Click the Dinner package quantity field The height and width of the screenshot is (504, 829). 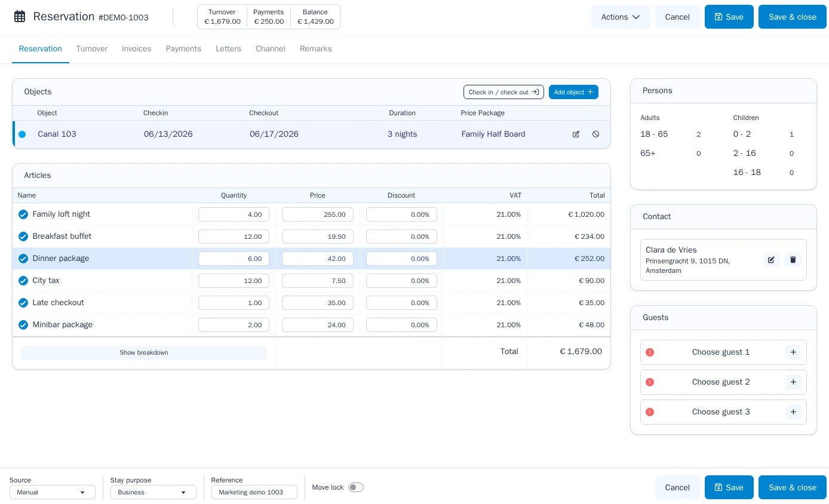click(x=234, y=259)
